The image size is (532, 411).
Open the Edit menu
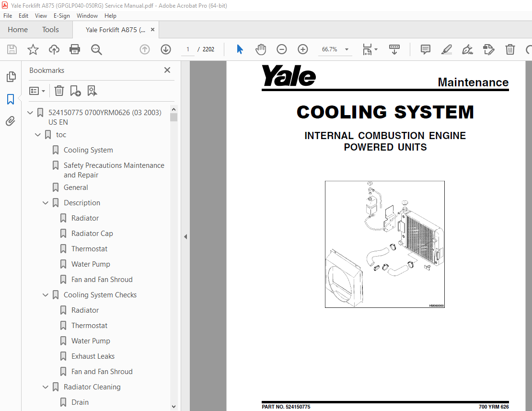(x=23, y=16)
